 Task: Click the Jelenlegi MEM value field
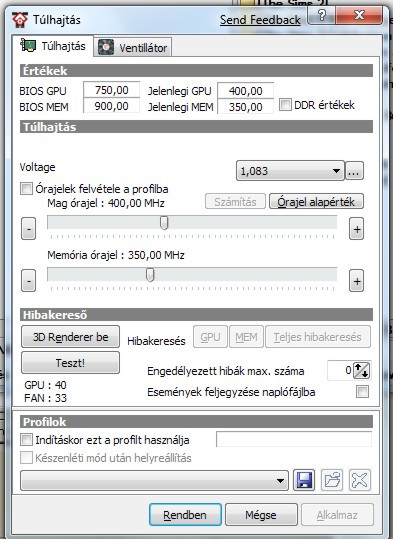click(x=245, y=107)
